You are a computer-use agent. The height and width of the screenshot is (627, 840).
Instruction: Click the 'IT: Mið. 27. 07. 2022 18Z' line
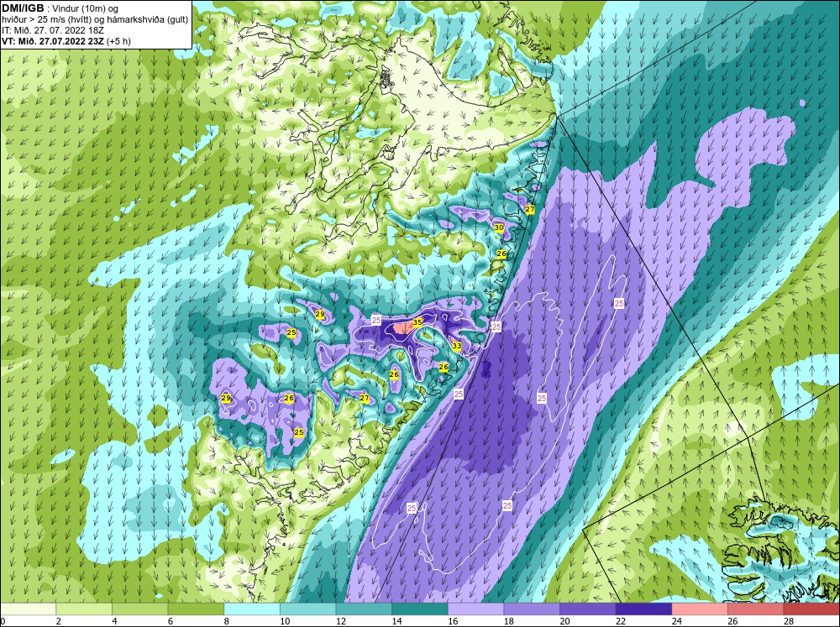pos(54,30)
